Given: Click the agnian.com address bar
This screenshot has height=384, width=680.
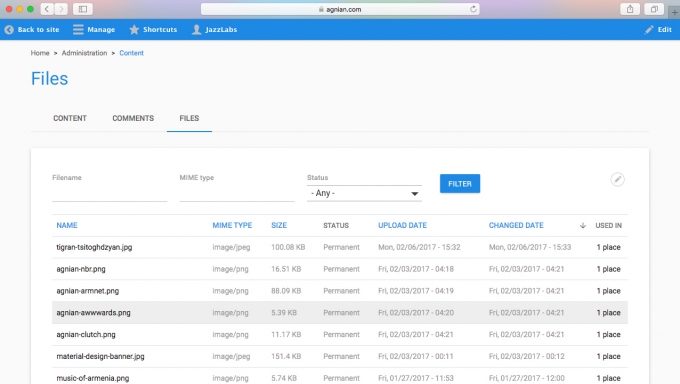Looking at the screenshot, I should coord(340,9).
